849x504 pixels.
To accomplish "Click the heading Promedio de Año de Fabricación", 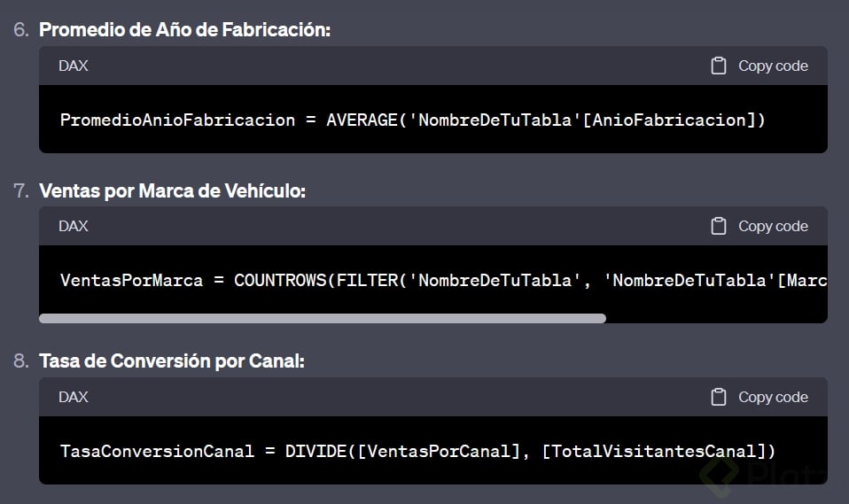I will (184, 30).
